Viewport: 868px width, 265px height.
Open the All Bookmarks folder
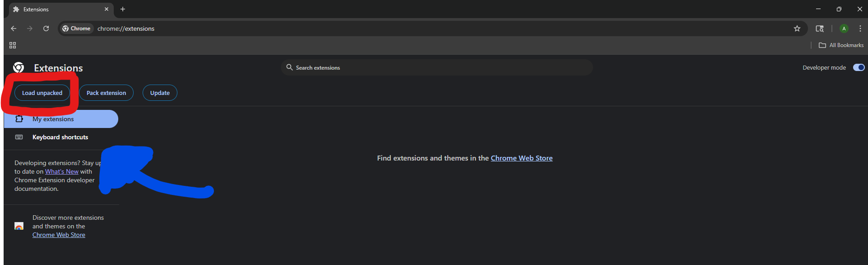[841, 45]
